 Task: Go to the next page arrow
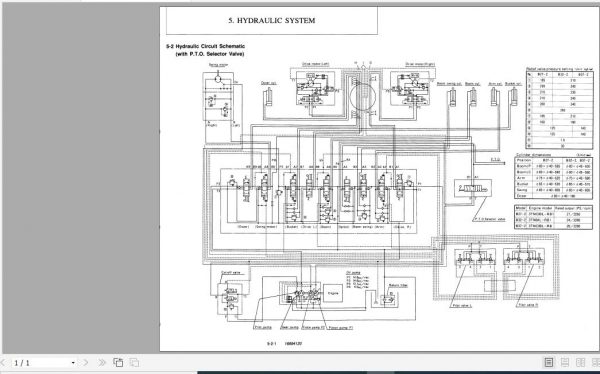(86, 362)
